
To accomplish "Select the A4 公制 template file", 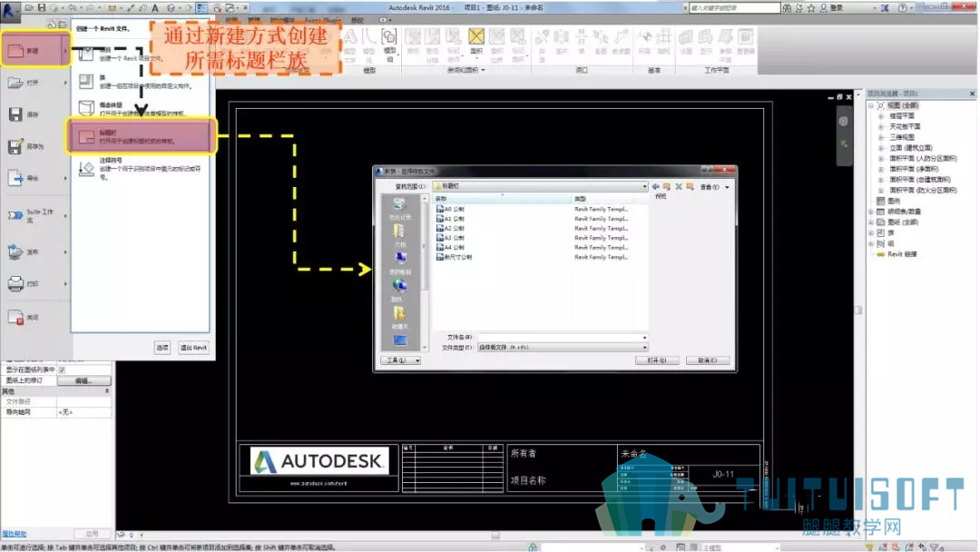I will pos(451,248).
